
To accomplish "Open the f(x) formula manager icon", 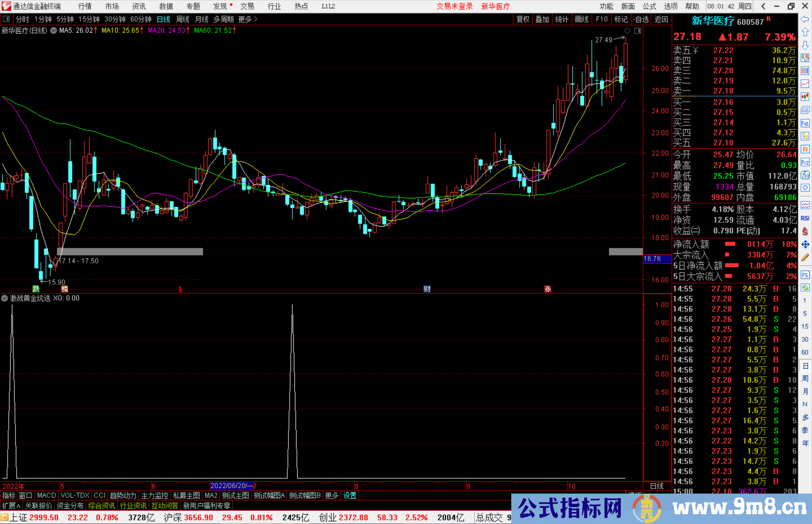I will point(805,175).
